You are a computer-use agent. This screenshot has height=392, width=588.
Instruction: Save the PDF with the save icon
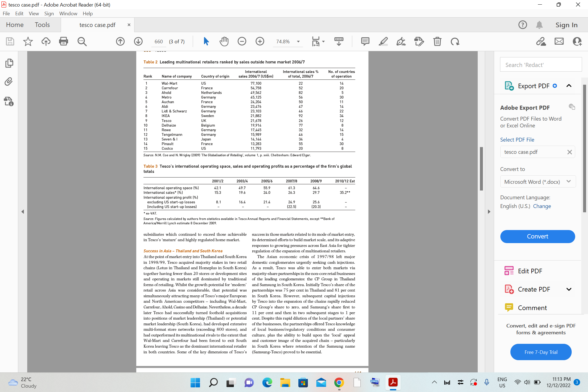click(x=10, y=41)
